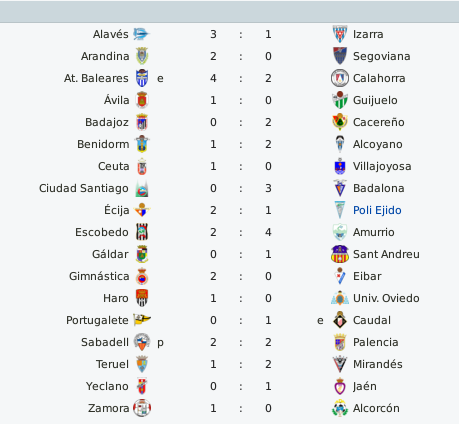The height and width of the screenshot is (424, 459).
Task: Click the Izarra team badge
Action: click(340, 34)
